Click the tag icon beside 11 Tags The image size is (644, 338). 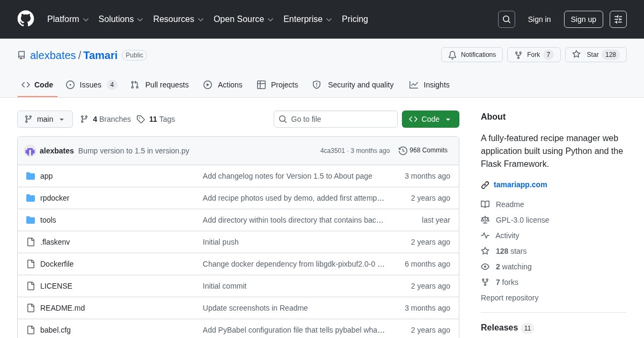coord(141,119)
